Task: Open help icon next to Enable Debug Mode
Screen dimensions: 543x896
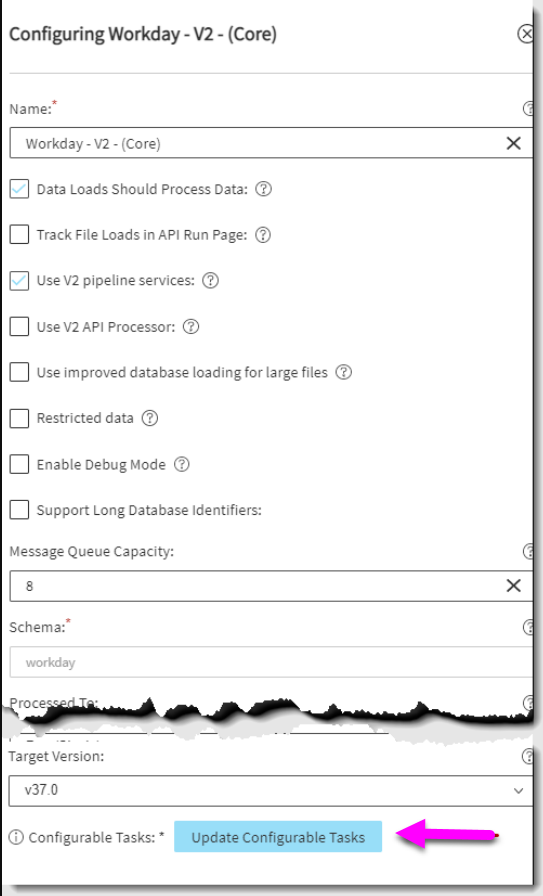Action: point(182,464)
